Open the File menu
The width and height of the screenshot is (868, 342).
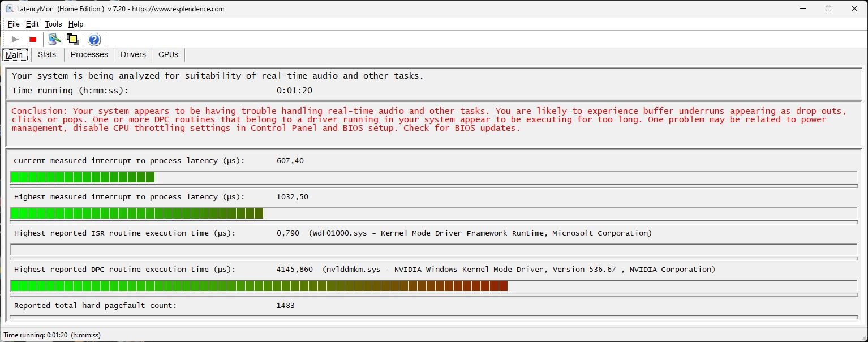coord(14,24)
